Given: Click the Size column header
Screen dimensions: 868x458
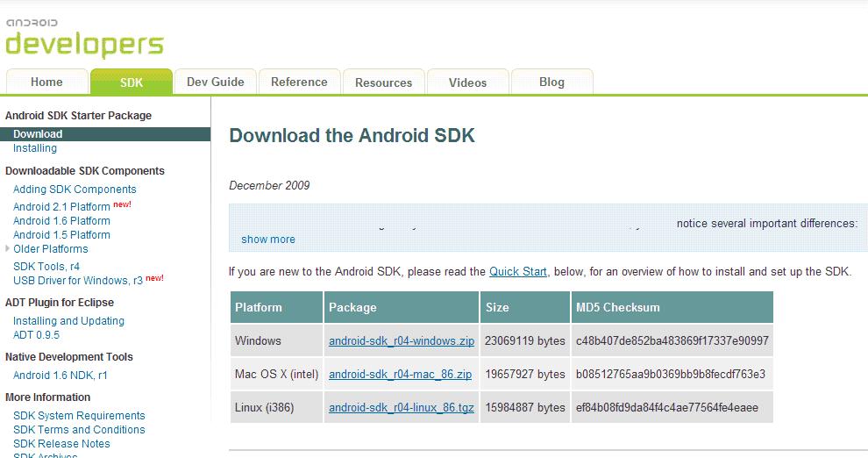Looking at the screenshot, I should pyautogui.click(x=525, y=307).
